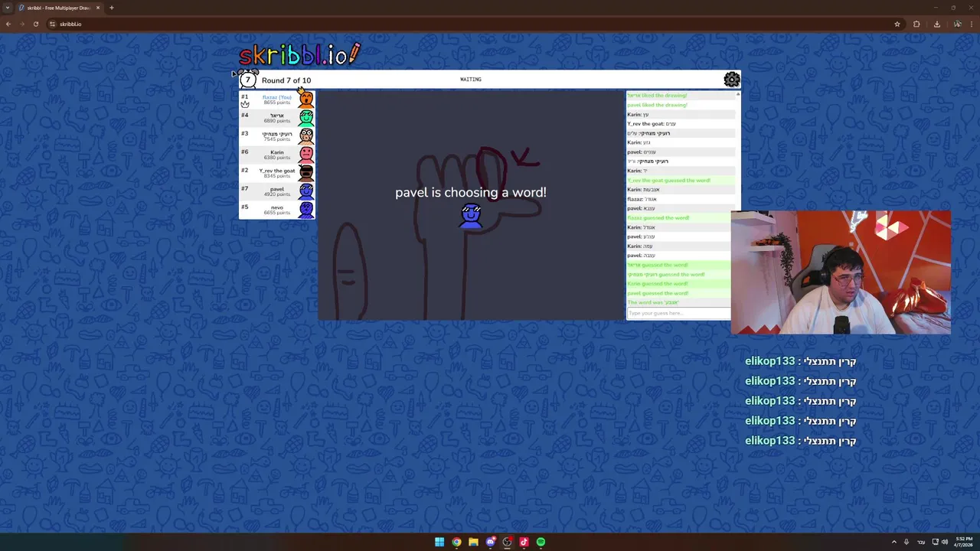Click רועיקי מצחיקי's glasses avatar
Image resolution: width=980 pixels, height=551 pixels.
pyautogui.click(x=306, y=135)
